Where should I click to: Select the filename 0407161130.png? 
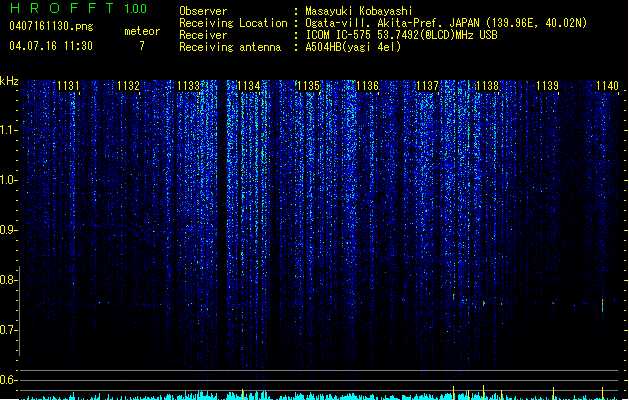[51, 27]
